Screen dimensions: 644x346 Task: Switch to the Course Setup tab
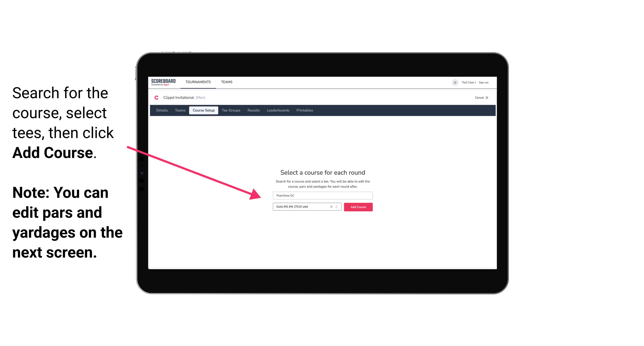204,110
